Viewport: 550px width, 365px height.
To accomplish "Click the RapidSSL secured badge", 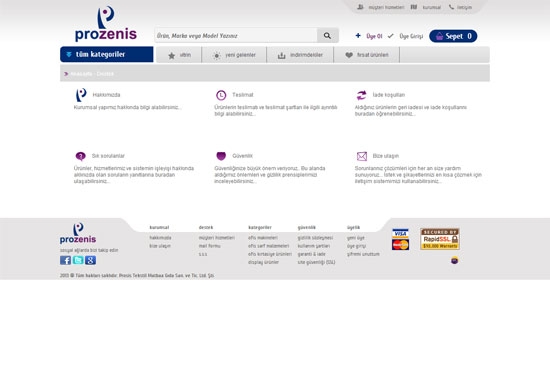I will [x=440, y=239].
